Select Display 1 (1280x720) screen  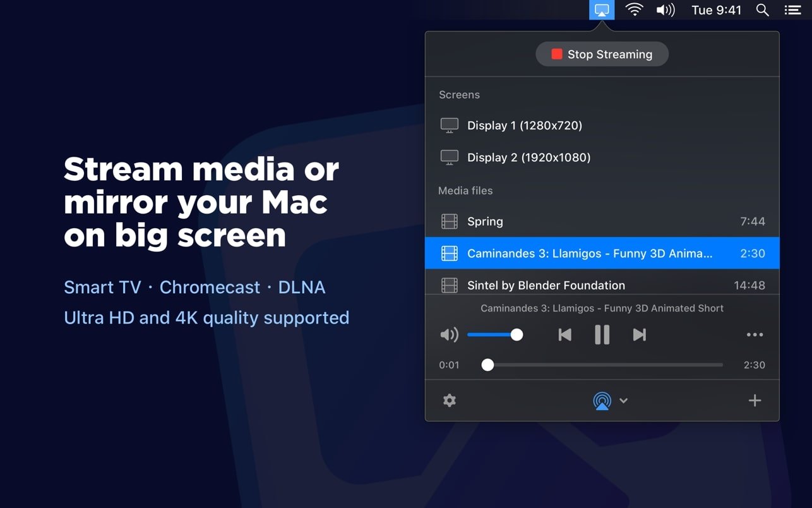point(524,125)
